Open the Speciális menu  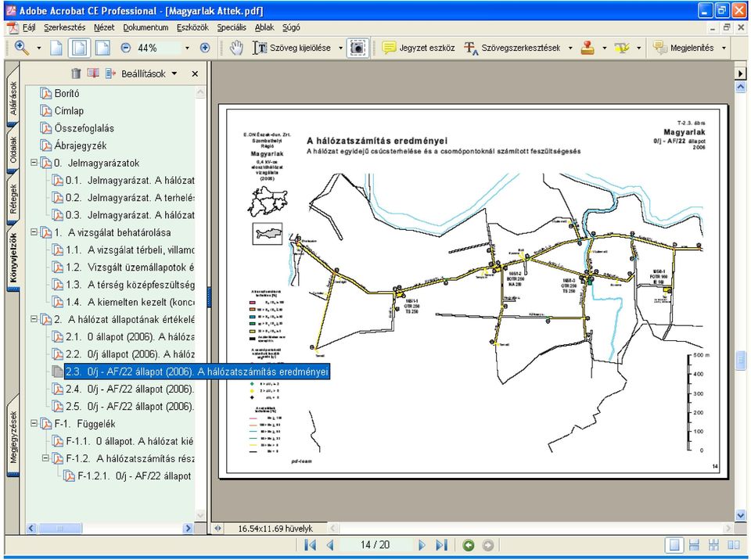tap(232, 27)
